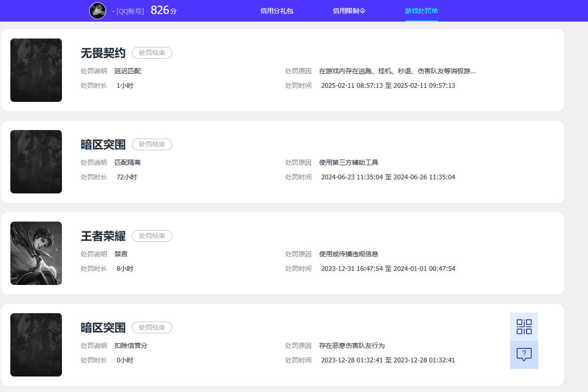Click 处罚结束 badge beside 王者荣耀
The width and height of the screenshot is (588, 392).
152,236
